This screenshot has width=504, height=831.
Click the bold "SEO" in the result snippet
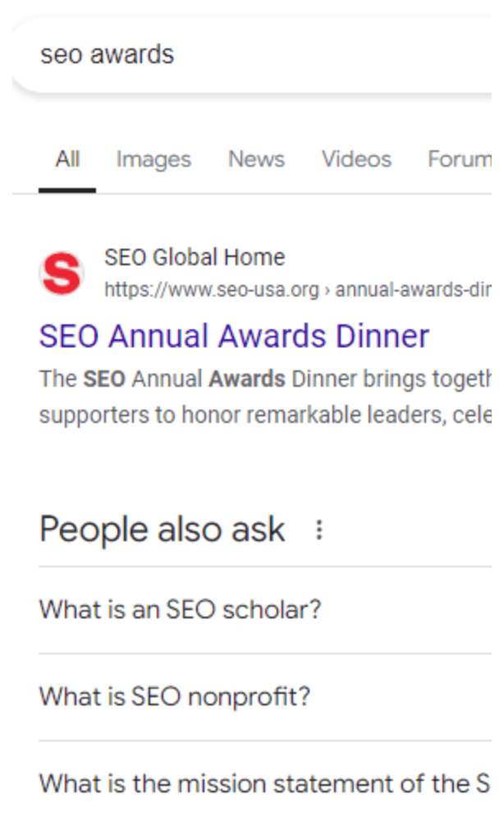coord(103,379)
